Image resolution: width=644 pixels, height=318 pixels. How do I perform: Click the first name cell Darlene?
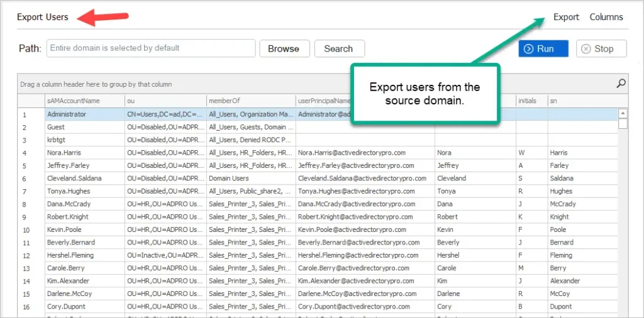[475, 293]
